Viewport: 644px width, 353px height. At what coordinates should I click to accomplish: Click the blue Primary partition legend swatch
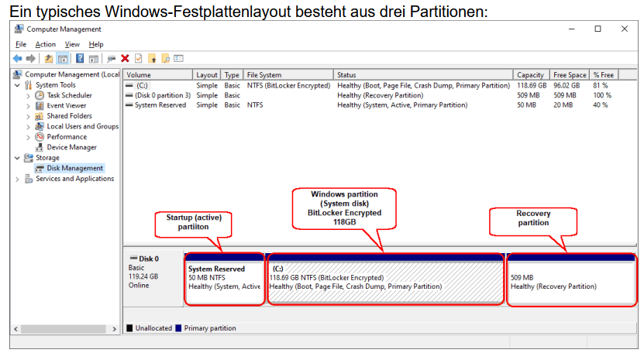point(178,328)
